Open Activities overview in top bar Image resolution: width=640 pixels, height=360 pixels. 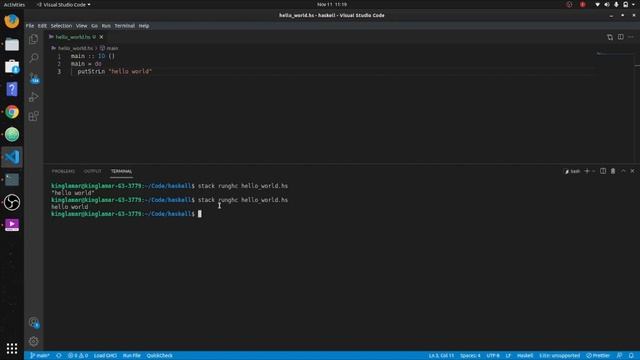(x=14, y=4)
